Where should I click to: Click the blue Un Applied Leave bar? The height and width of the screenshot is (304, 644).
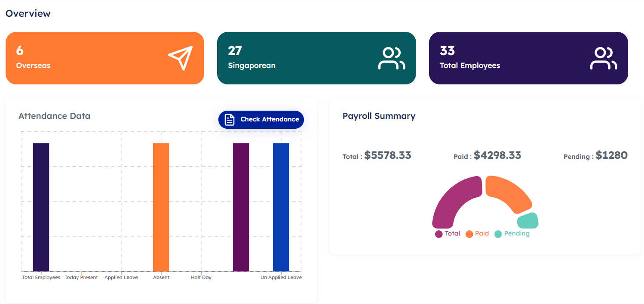tap(281, 207)
